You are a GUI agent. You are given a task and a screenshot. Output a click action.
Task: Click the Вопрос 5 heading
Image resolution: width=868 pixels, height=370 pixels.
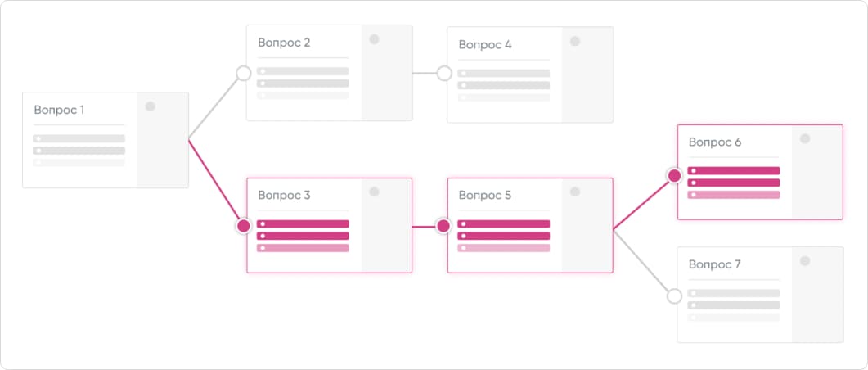(x=485, y=196)
